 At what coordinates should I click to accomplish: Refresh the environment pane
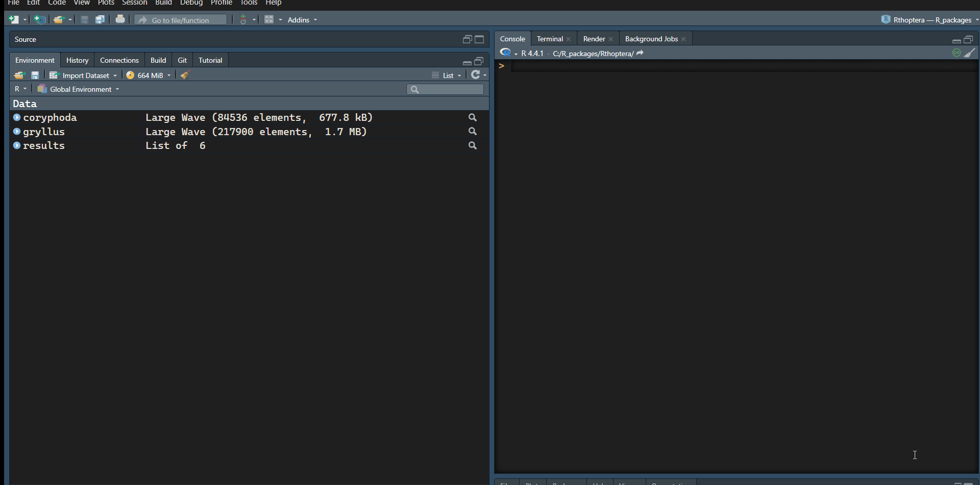point(476,75)
